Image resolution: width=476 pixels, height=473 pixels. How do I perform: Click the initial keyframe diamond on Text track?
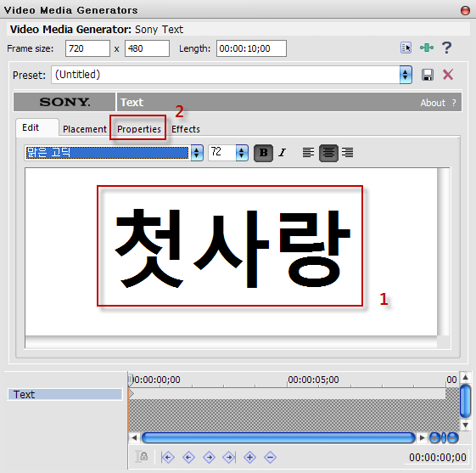coord(131,394)
